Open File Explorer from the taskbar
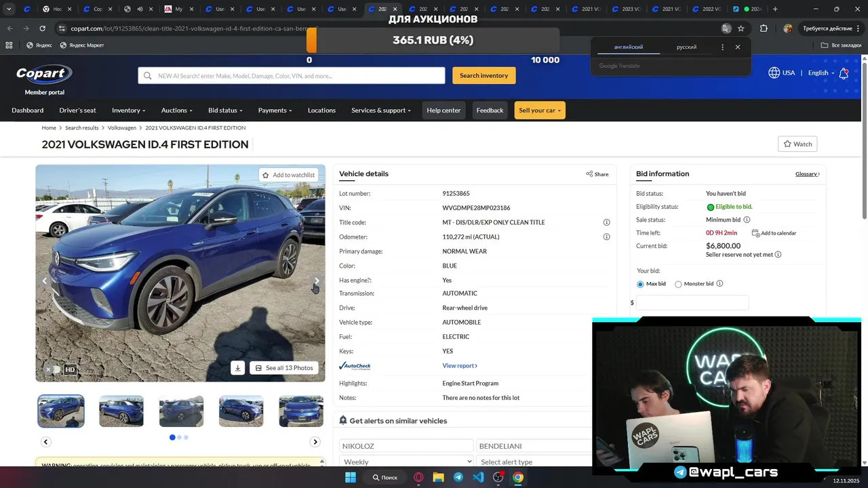 [438, 477]
